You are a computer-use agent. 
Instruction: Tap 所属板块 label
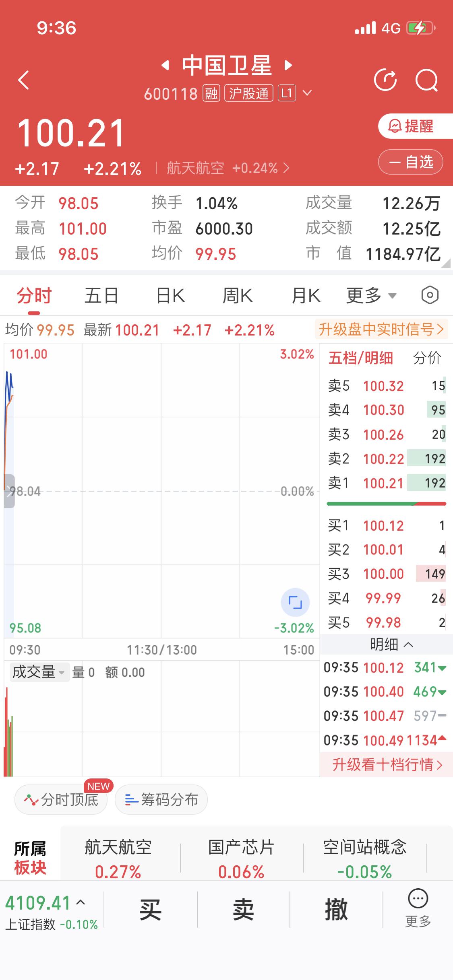coord(30,858)
